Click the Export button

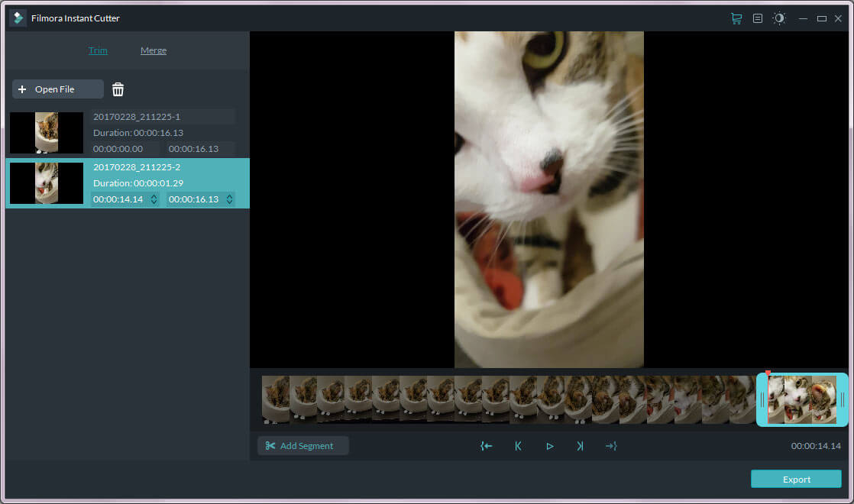tap(796, 479)
